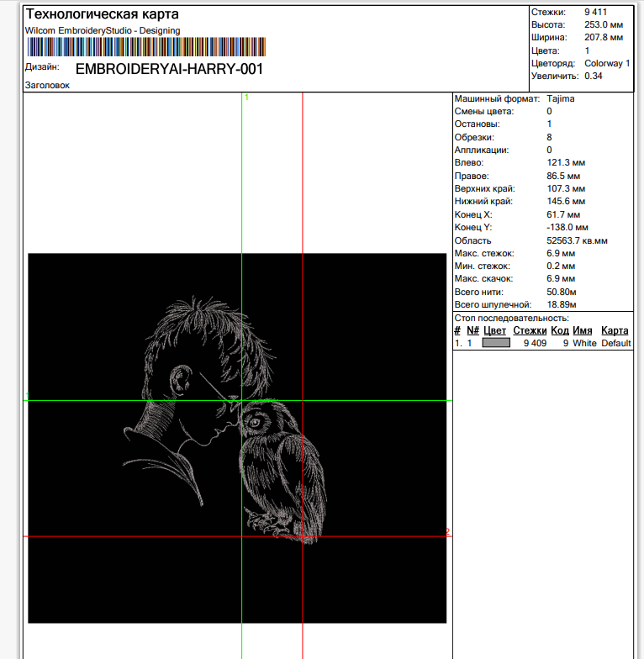Click the 'Смены цвета:' label
The height and width of the screenshot is (659, 644).
point(484,111)
